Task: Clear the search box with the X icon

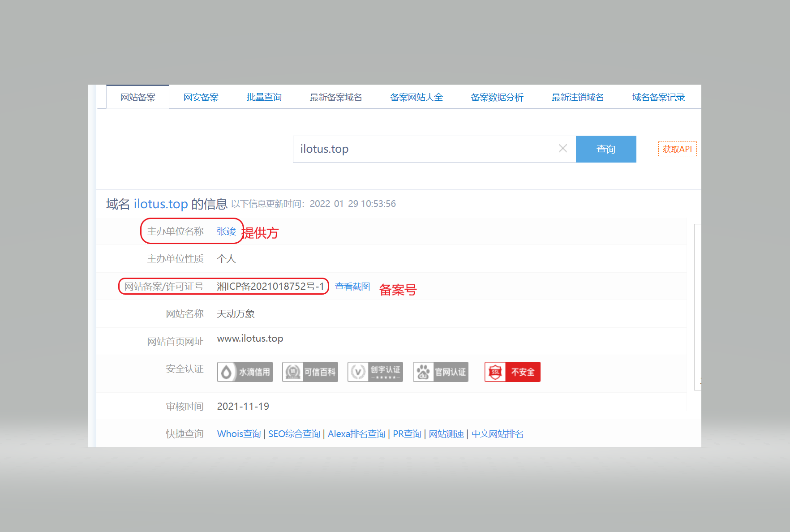Action: pyautogui.click(x=562, y=149)
